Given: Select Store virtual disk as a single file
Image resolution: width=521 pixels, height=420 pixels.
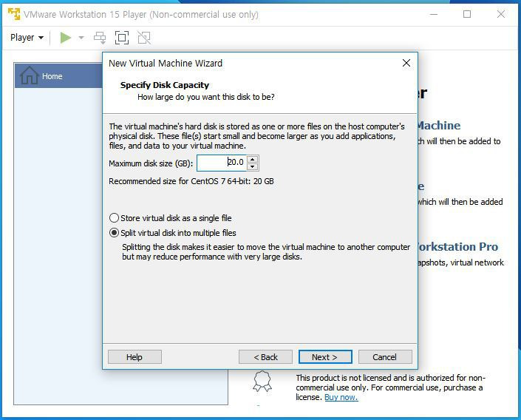Looking at the screenshot, I should pos(171,218).
